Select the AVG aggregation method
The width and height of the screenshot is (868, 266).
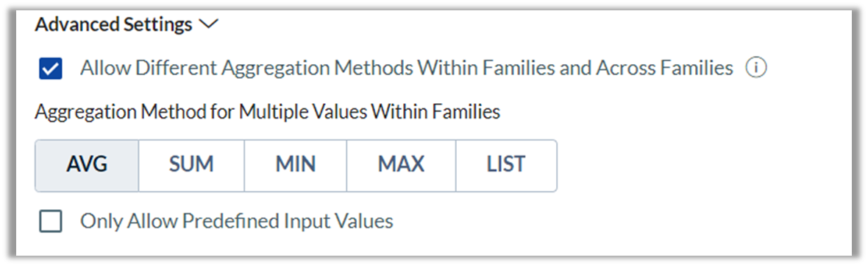coord(87,165)
